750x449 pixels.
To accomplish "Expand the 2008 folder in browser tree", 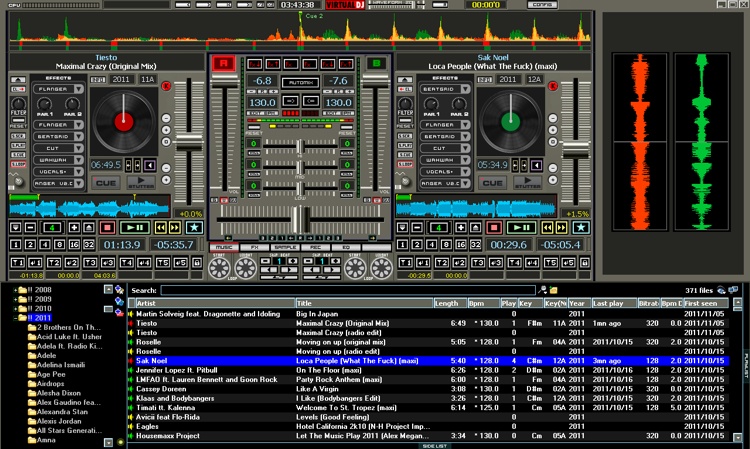I will (15, 290).
